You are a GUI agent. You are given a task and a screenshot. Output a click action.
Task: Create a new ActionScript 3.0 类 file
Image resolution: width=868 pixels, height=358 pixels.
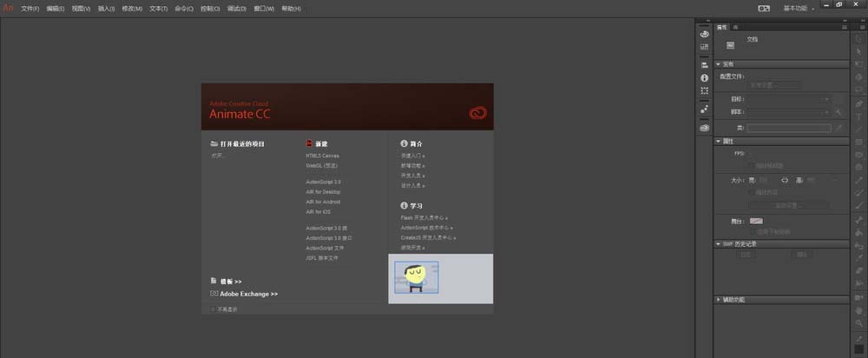(326, 229)
